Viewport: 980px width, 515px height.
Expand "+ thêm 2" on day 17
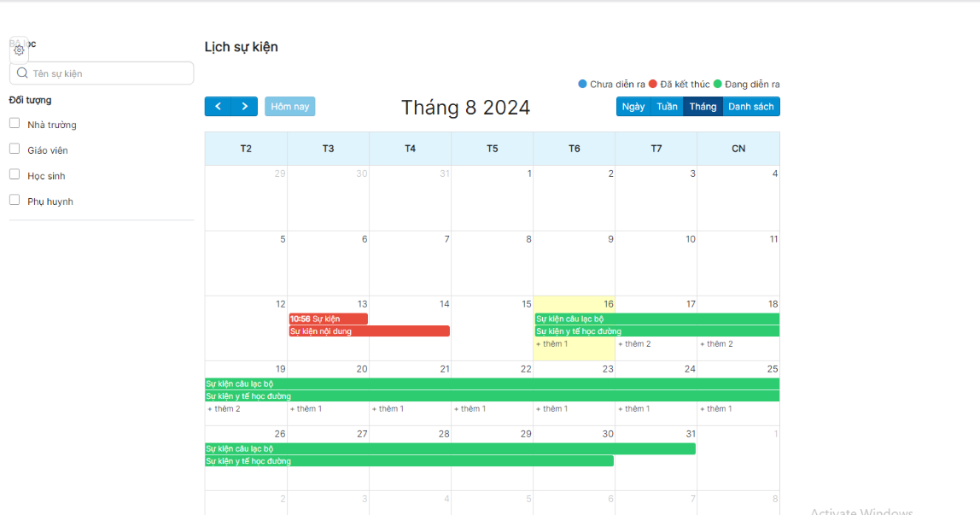pos(634,344)
